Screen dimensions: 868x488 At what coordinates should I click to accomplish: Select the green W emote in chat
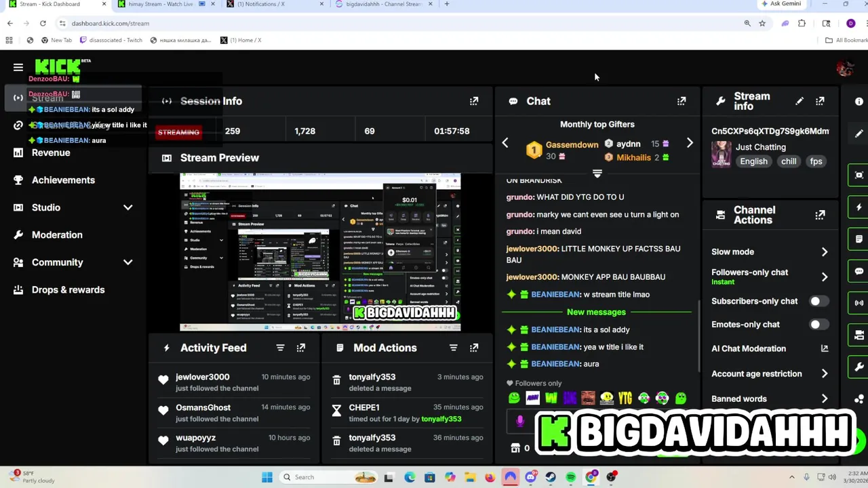pos(551,399)
